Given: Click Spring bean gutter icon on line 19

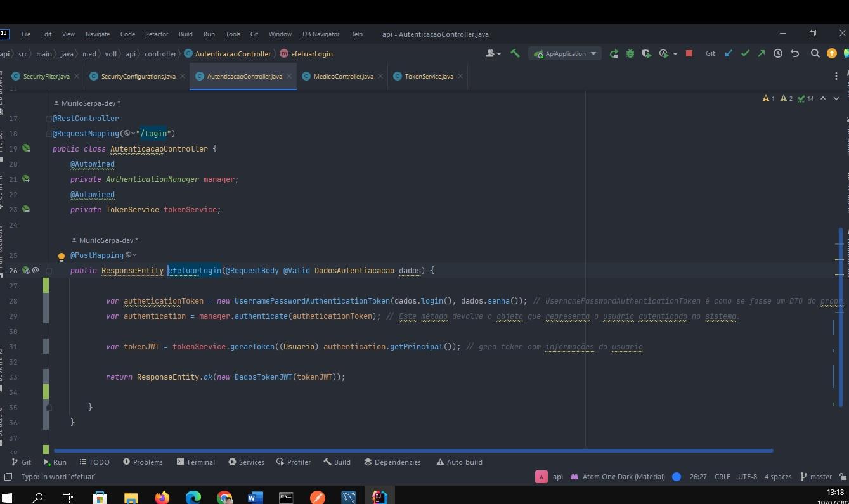Looking at the screenshot, I should pos(26,148).
